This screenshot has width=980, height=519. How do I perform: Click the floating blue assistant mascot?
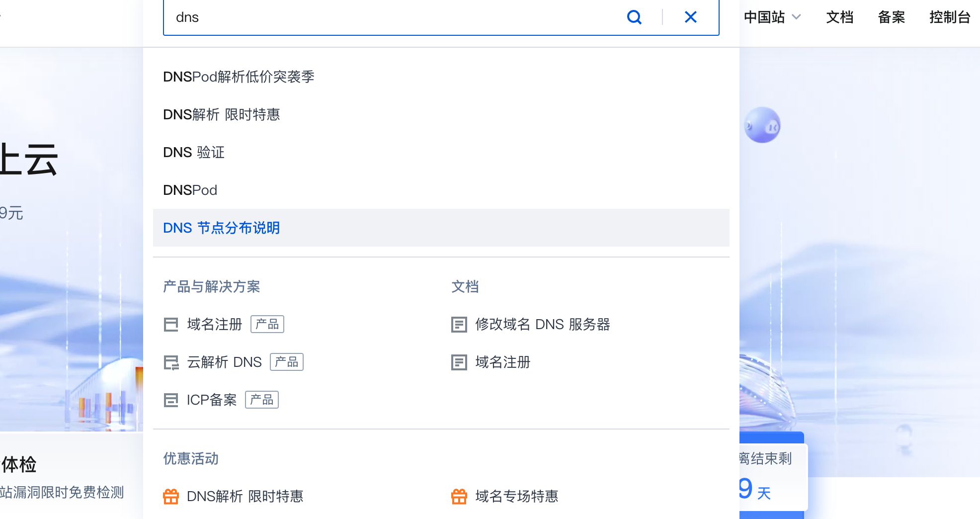(x=762, y=125)
